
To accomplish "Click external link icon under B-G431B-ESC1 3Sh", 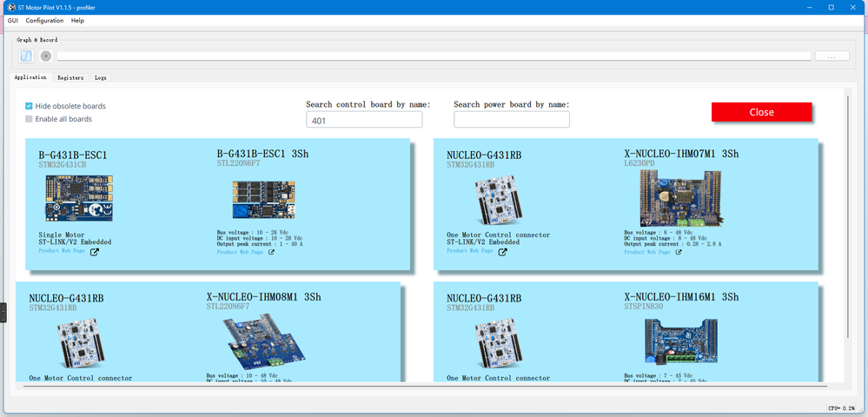I will pyautogui.click(x=271, y=252).
